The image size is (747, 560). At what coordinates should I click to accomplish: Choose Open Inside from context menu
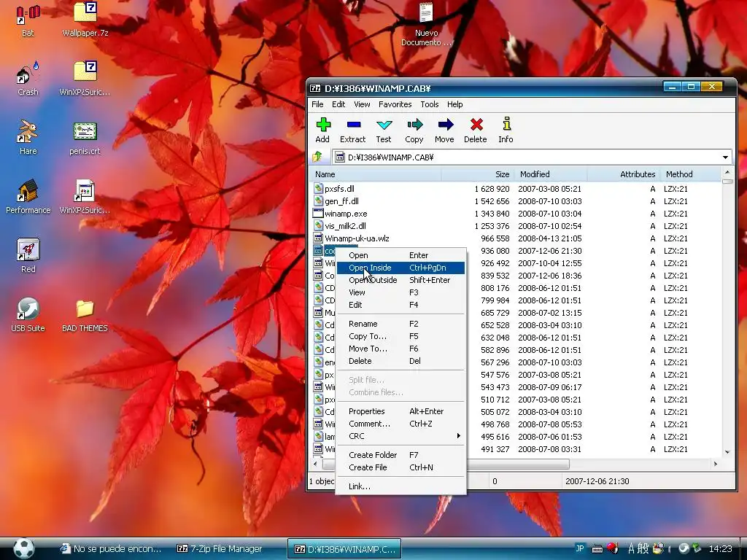(400, 268)
